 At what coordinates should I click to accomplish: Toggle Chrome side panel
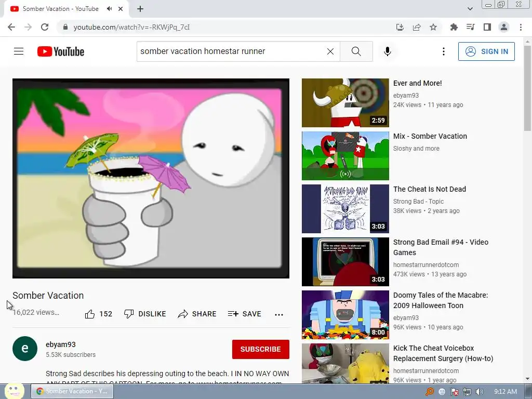[487, 27]
